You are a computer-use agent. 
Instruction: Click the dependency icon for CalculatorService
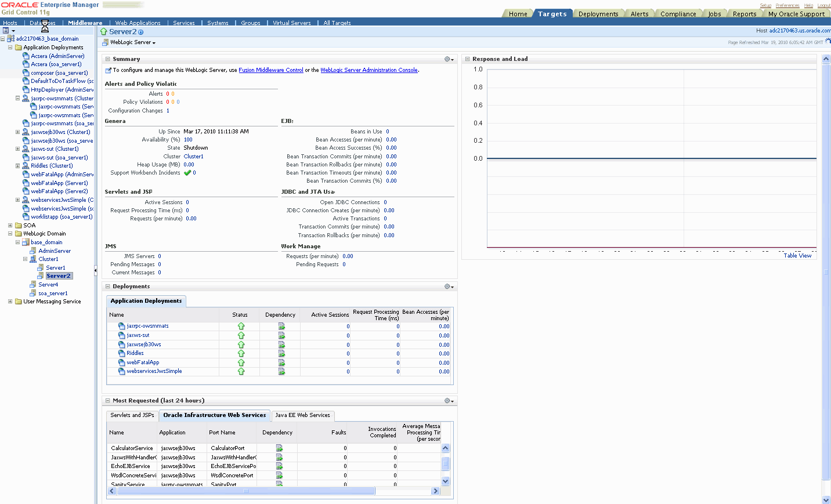(x=279, y=448)
